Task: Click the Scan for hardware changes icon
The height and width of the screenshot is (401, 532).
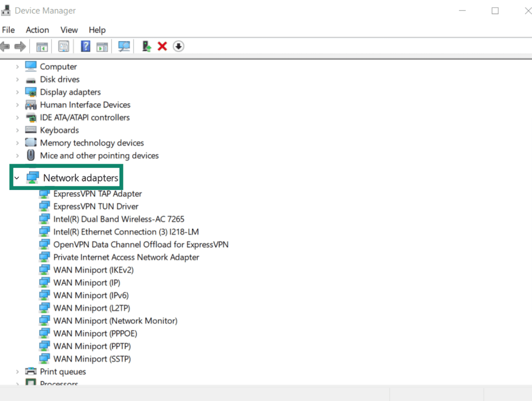Action: 124,46
